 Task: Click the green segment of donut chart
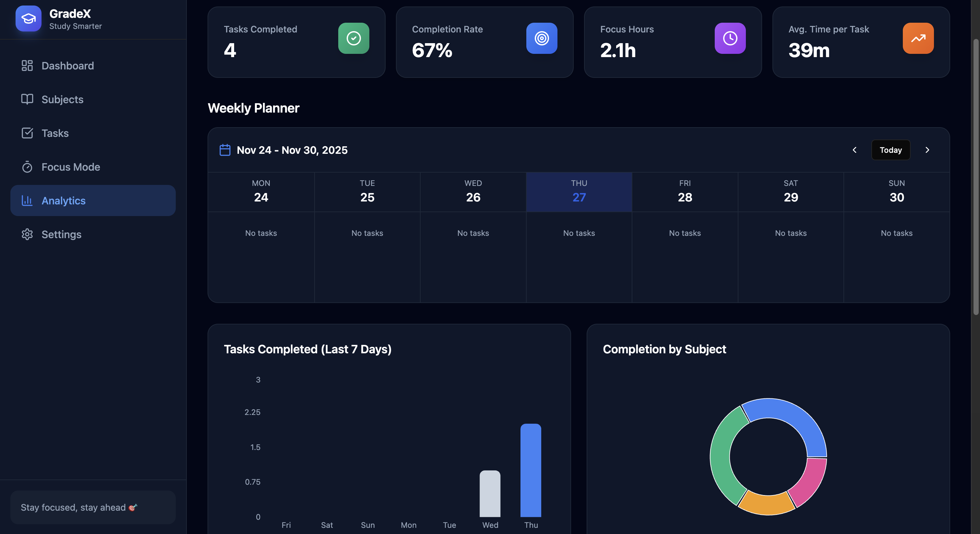721,457
